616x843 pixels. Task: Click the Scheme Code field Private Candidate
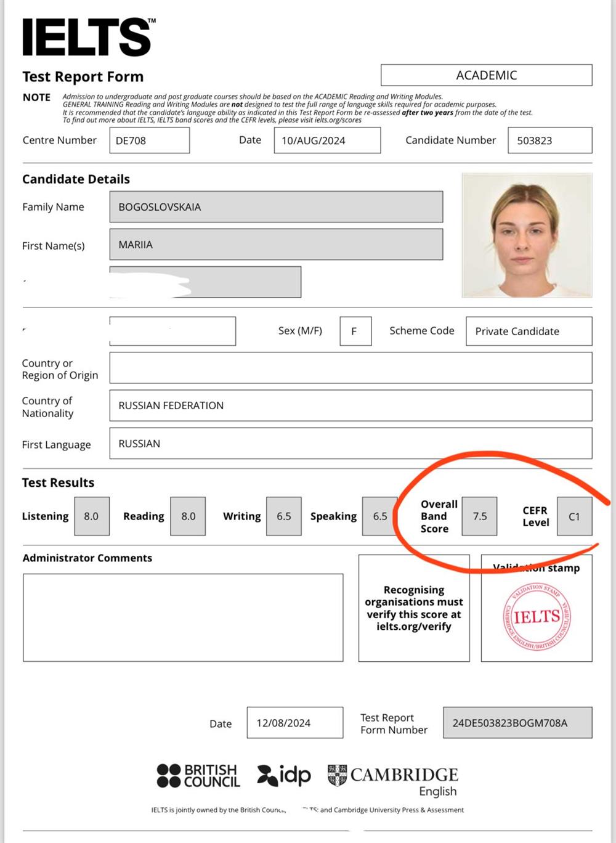tap(529, 332)
